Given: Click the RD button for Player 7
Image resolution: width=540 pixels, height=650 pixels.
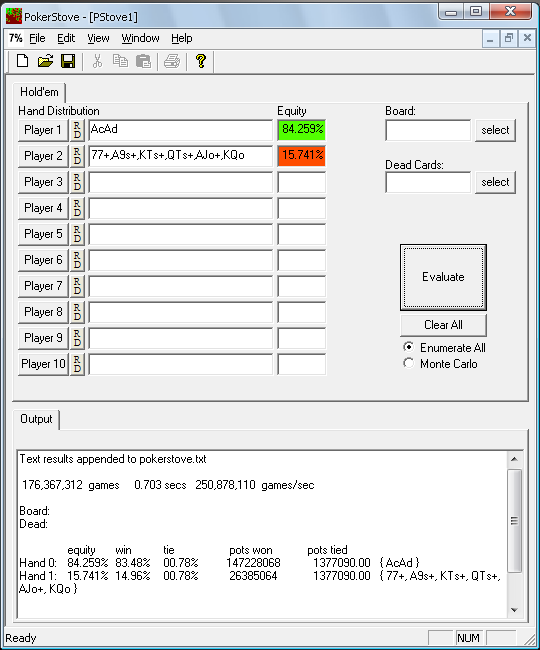Looking at the screenshot, I should 77,286.
